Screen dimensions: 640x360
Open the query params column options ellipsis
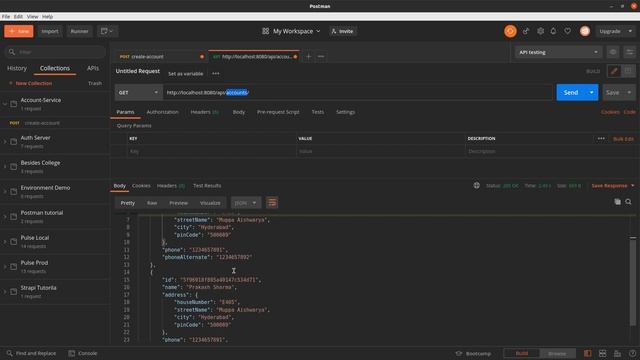pos(601,139)
